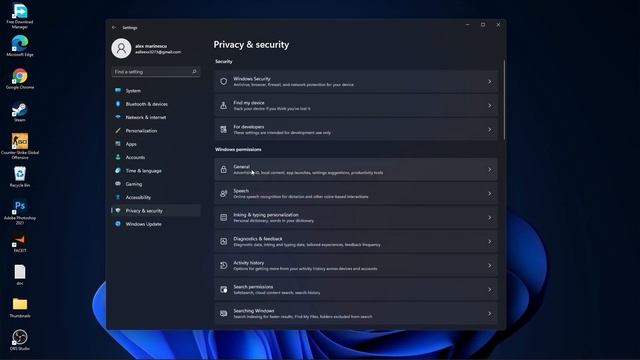Go to Network & internet settings
This screenshot has height=360, width=640.
[156, 117]
